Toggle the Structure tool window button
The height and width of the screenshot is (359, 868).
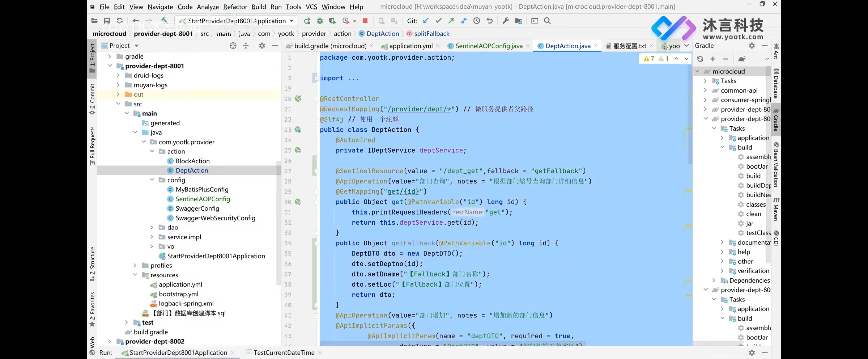click(x=92, y=264)
